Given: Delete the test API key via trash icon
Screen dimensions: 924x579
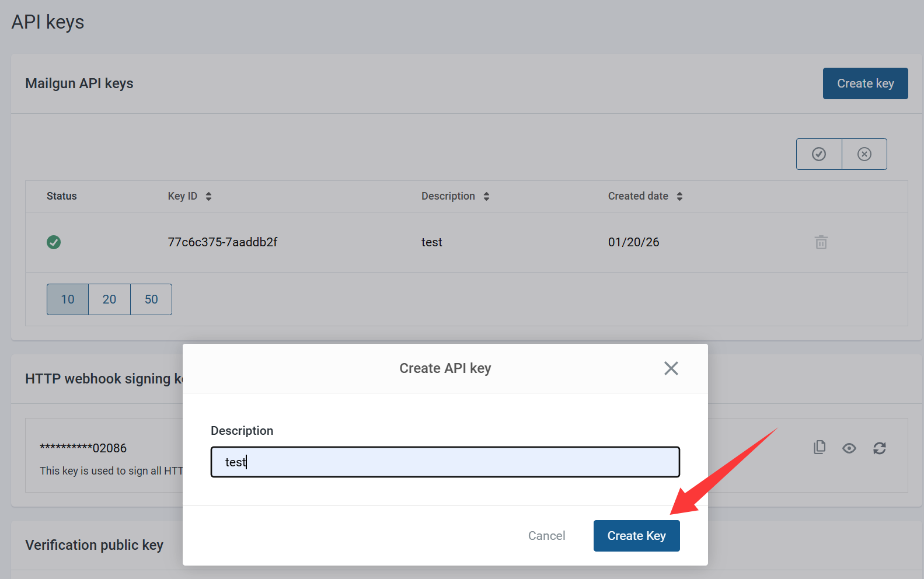Looking at the screenshot, I should pyautogui.click(x=821, y=242).
